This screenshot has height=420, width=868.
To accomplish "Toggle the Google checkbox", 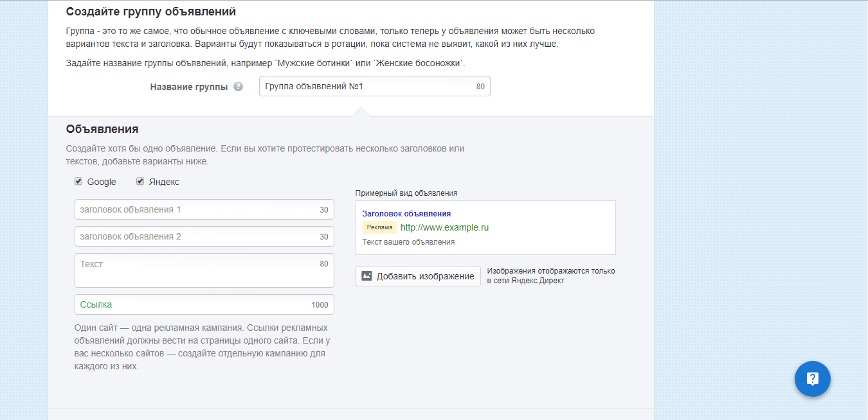I will [x=78, y=182].
